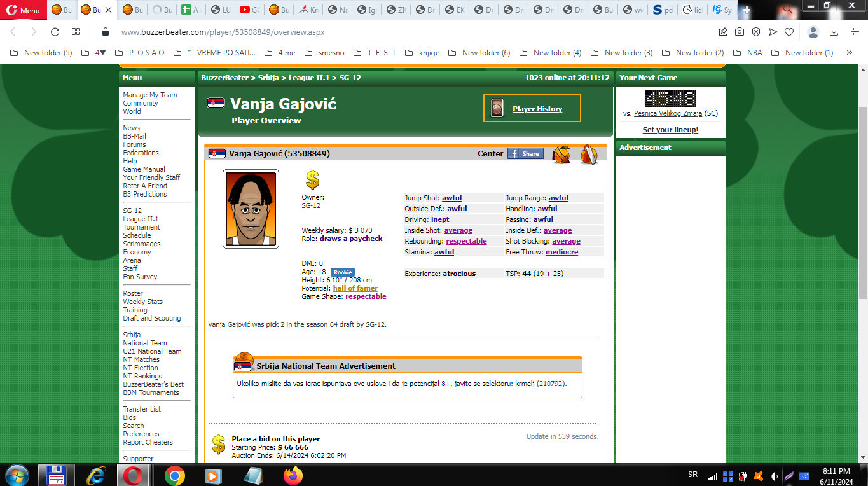Open New folder (5) bookmark

coord(41,53)
